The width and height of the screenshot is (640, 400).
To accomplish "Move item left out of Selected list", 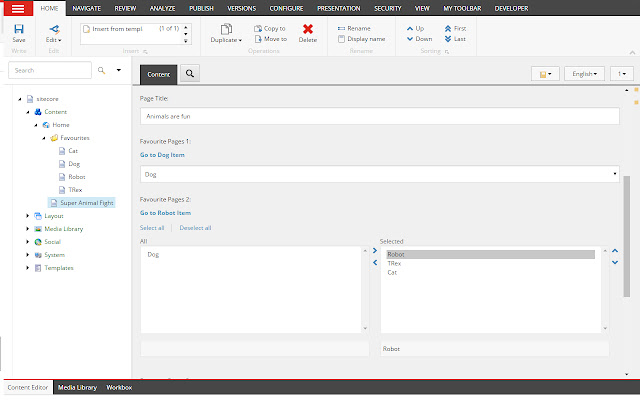I will click(375, 261).
